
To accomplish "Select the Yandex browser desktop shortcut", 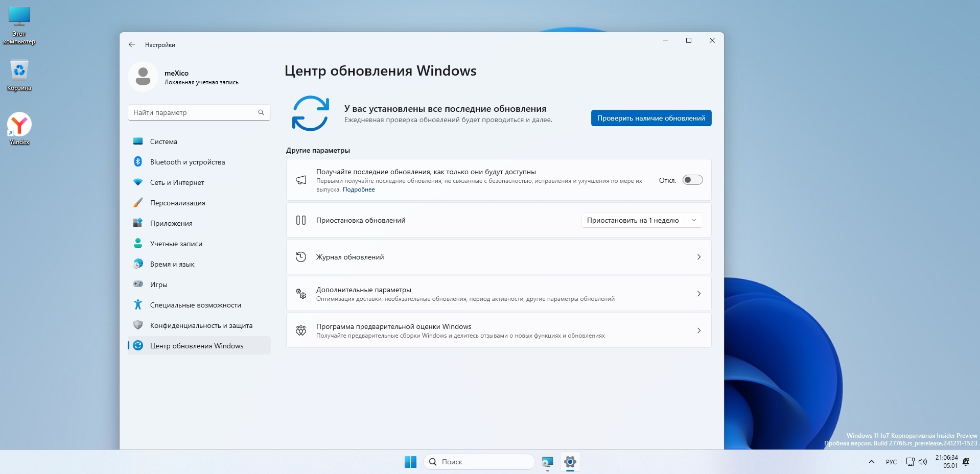I will (x=19, y=129).
